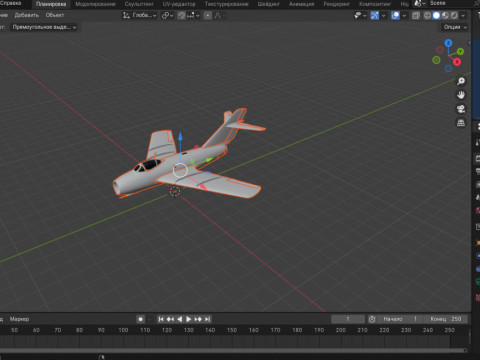Toggle camera view icon
480x360 pixels.
coord(461,109)
